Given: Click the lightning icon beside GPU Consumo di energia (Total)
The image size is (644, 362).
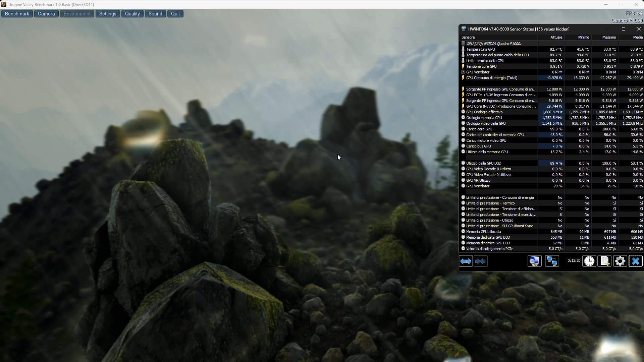Looking at the screenshot, I should coord(463,78).
